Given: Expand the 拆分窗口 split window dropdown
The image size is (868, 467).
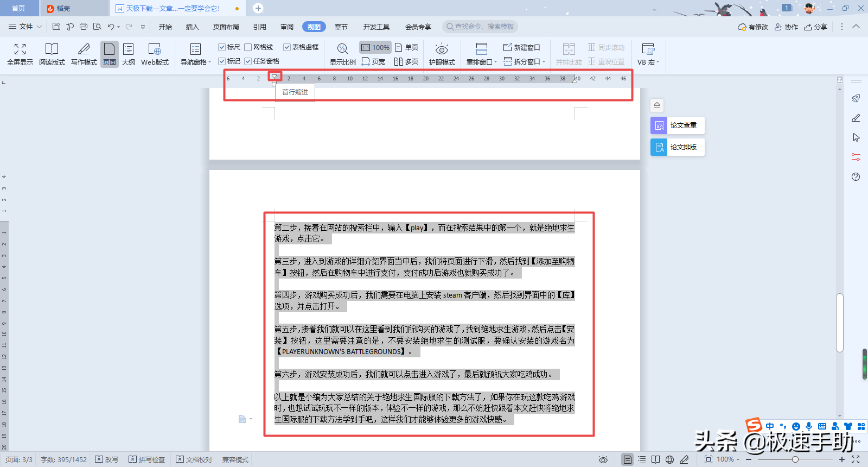Looking at the screenshot, I should click(x=544, y=61).
